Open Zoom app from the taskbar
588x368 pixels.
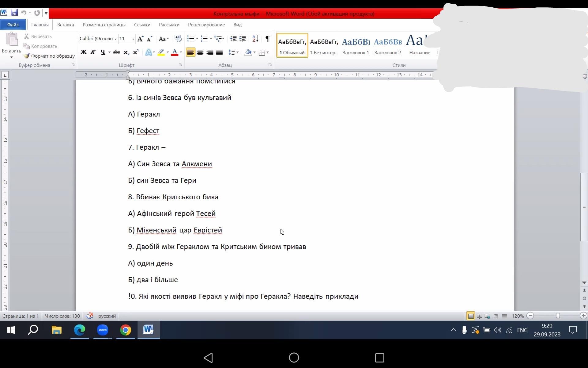pyautogui.click(x=103, y=330)
